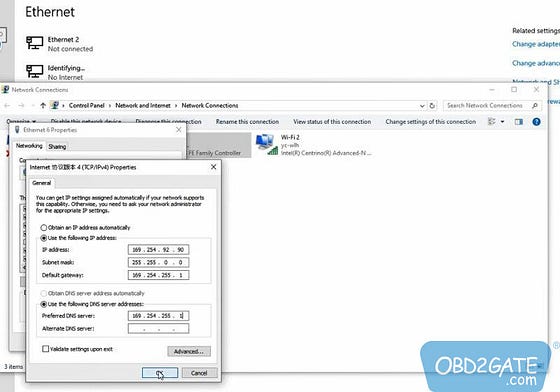The height and width of the screenshot is (392, 560).
Task: Close the Network Connections window
Action: [536, 90]
